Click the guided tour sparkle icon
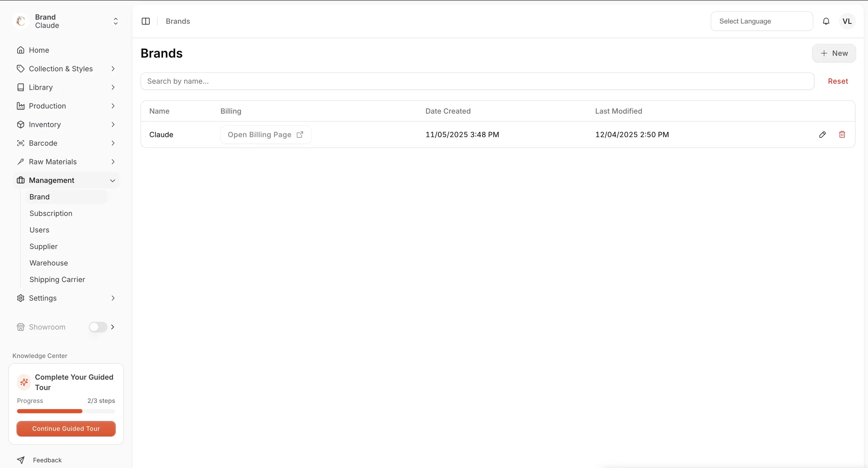This screenshot has width=868, height=468. point(24,382)
